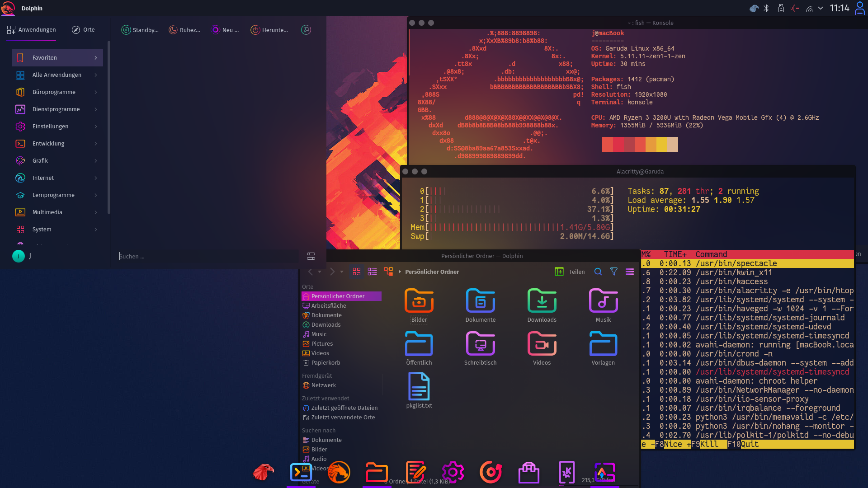
Task: Switch Dolphin to details tree view
Action: [x=388, y=272]
